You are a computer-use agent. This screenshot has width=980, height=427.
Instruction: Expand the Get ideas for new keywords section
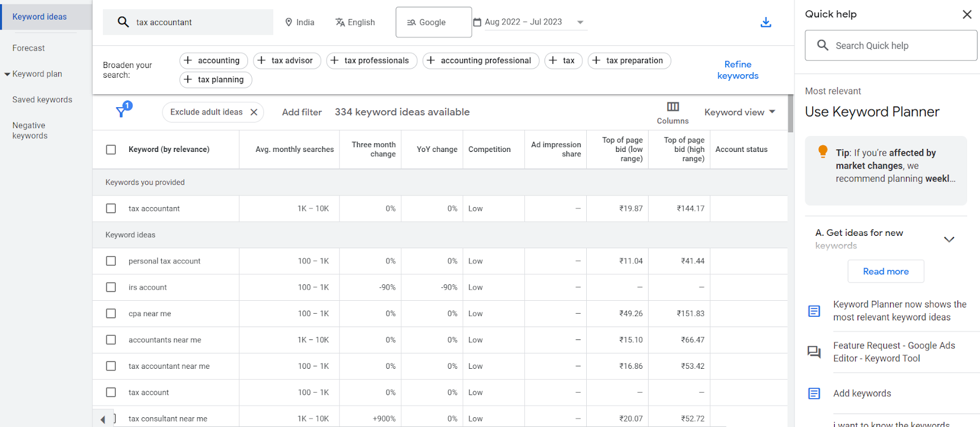[949, 239]
